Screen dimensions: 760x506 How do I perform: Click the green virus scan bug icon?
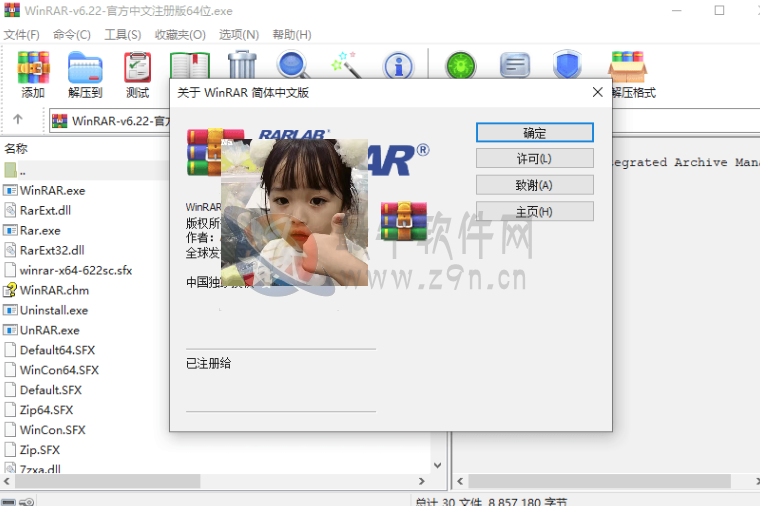pos(461,65)
